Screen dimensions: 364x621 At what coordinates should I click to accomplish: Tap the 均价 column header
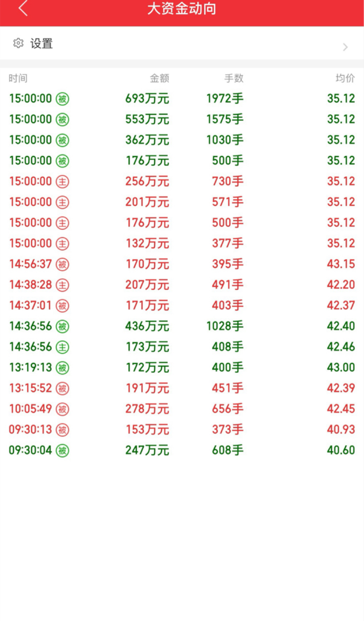pos(345,78)
